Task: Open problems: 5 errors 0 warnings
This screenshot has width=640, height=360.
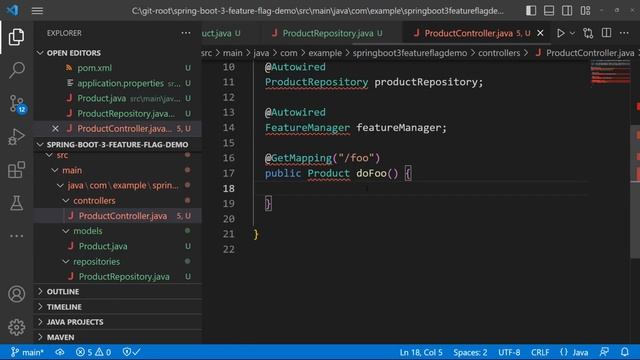Action: 93,352
